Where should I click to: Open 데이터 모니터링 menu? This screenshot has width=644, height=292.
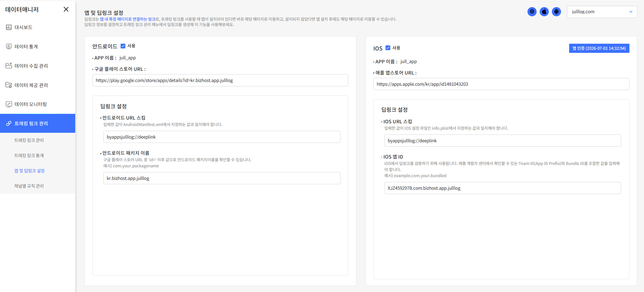click(x=38, y=104)
